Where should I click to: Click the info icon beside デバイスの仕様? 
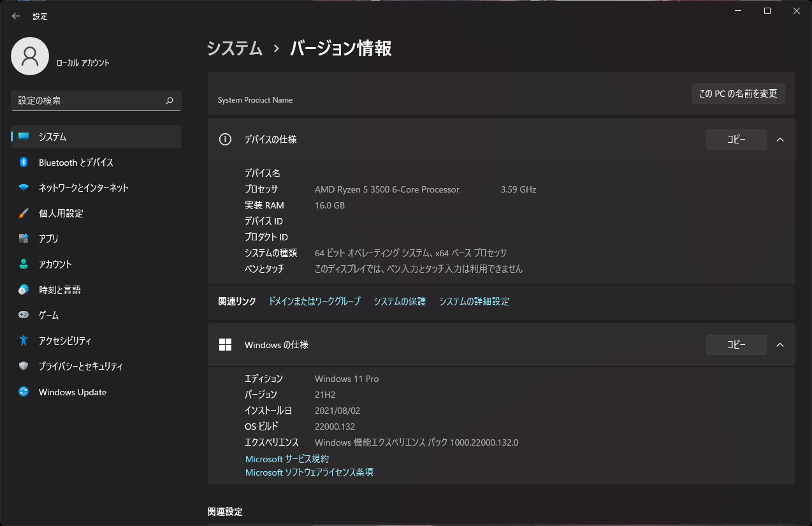(x=225, y=140)
